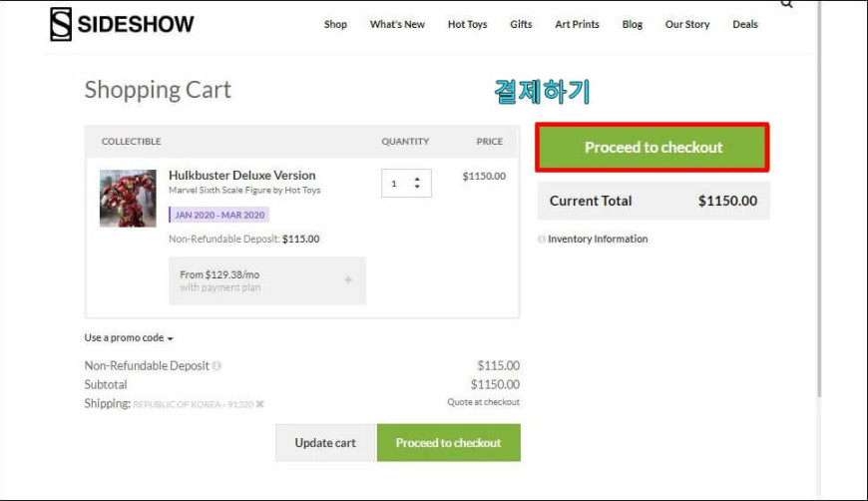868x501 pixels.
Task: Click Current Total $1150.00 amount
Action: [727, 201]
